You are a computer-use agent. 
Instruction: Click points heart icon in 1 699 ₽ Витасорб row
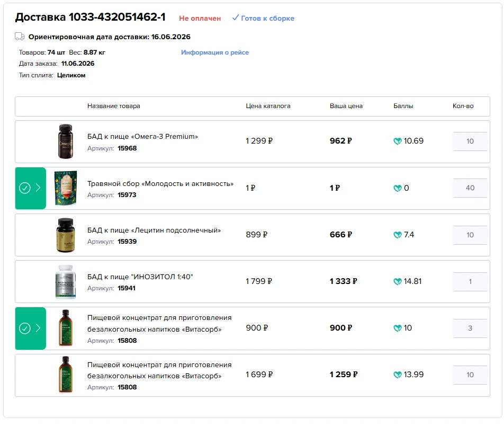click(398, 375)
